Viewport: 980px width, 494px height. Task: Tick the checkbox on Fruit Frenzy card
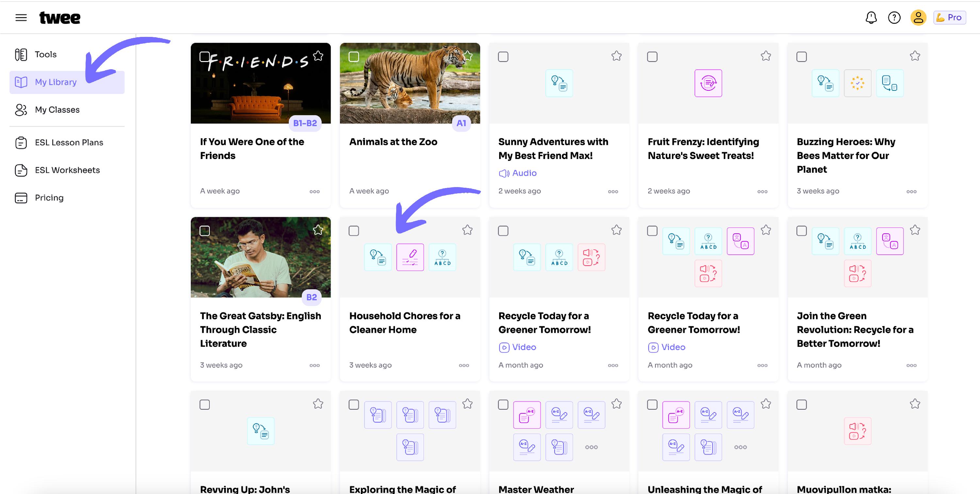point(652,57)
